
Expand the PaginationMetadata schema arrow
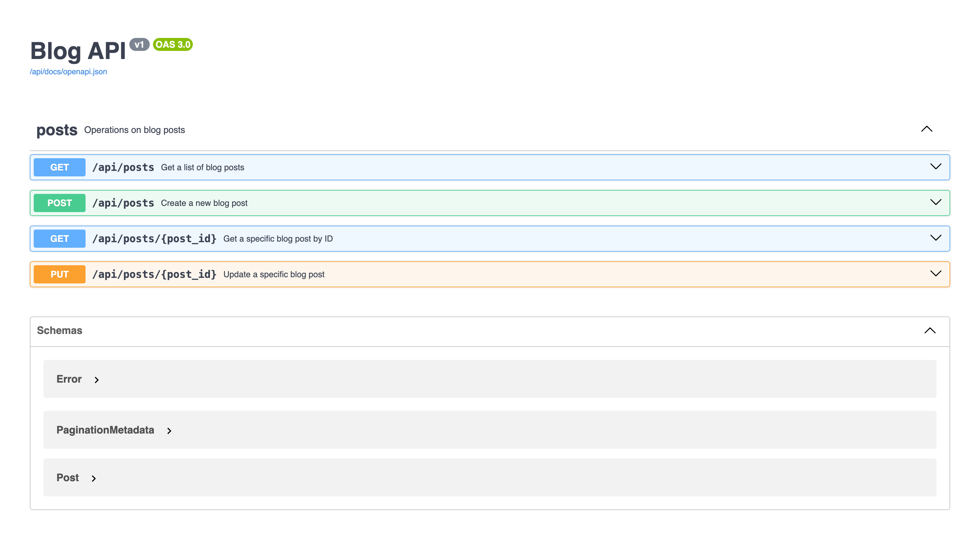coord(169,431)
